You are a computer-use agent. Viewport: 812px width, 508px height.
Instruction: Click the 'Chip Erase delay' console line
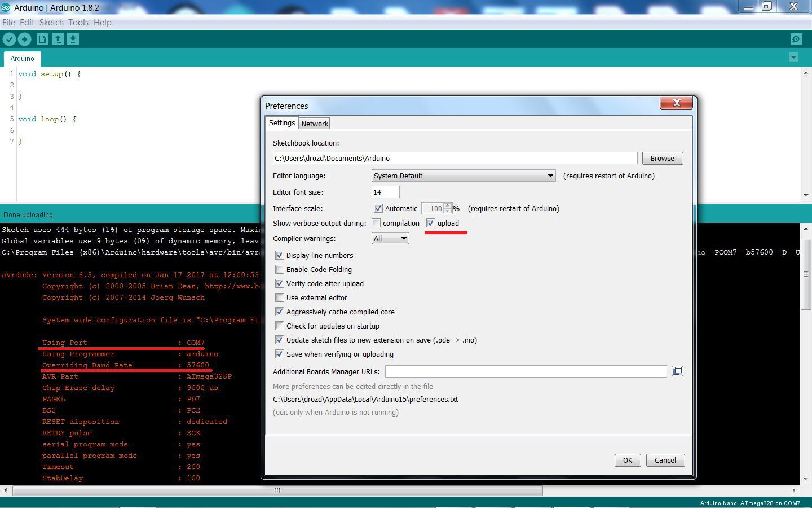(130, 388)
